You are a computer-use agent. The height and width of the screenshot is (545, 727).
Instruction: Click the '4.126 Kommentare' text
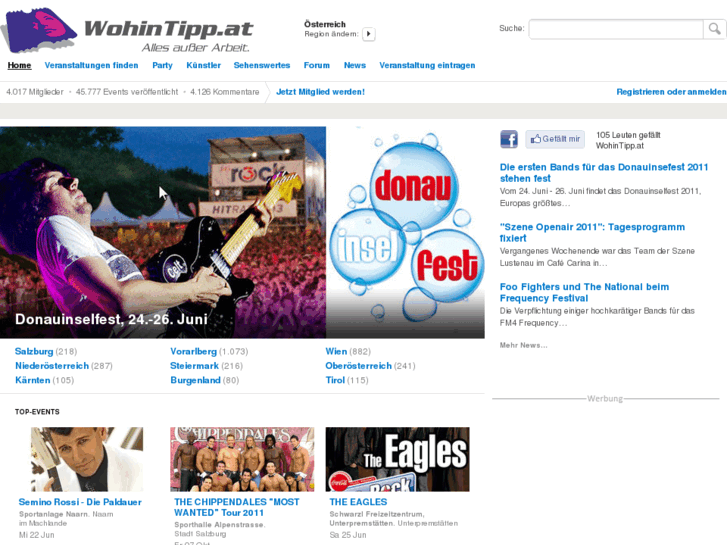pos(225,92)
